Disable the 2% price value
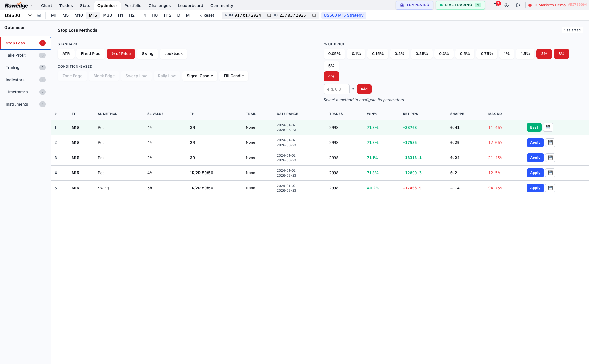This screenshot has height=364, width=589. [x=544, y=54]
